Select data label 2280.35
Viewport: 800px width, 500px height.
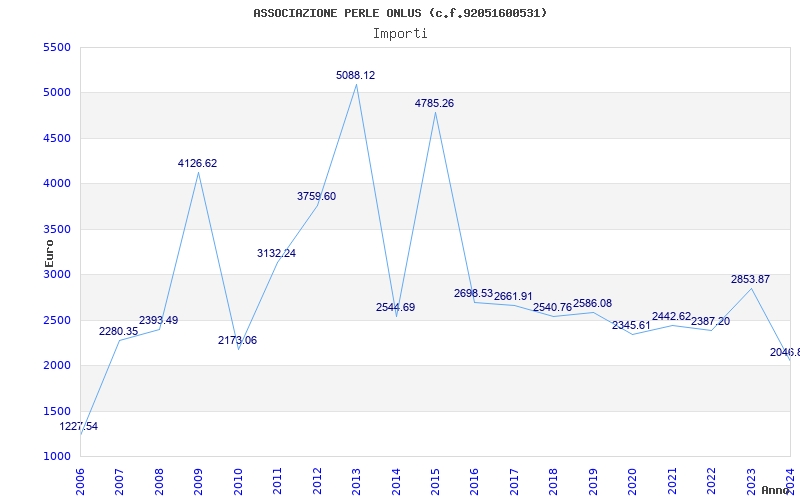118,332
